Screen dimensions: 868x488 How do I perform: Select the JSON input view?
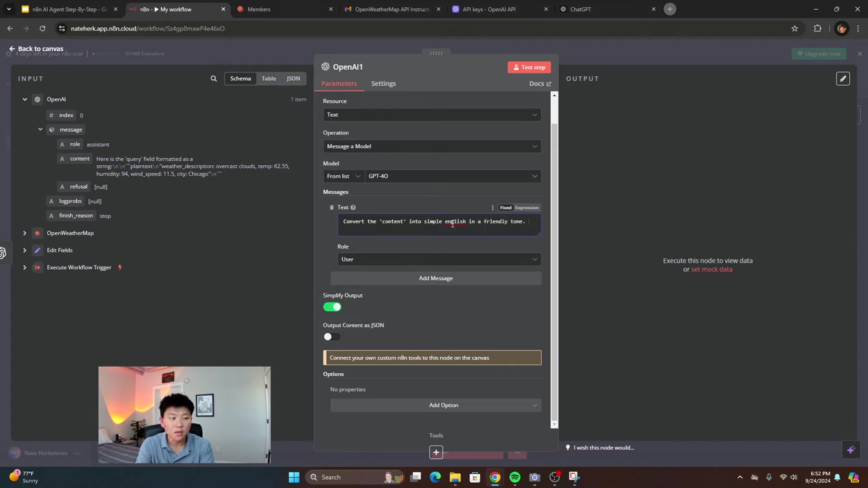(293, 79)
